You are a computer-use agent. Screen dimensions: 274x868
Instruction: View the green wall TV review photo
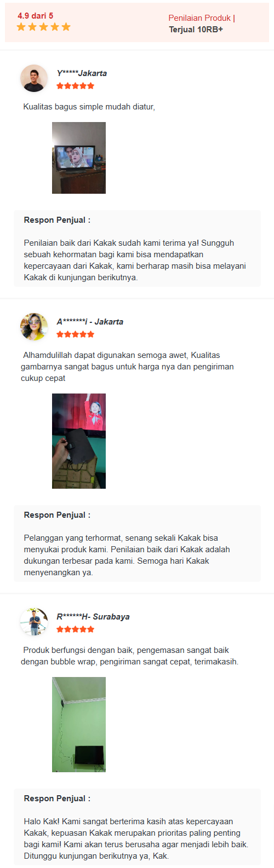coord(79,725)
